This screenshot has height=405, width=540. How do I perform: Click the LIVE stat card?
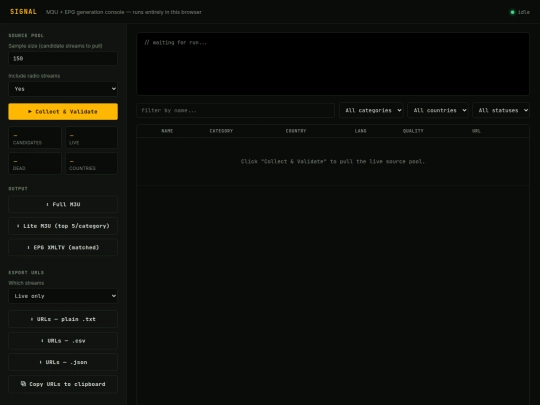(91, 138)
